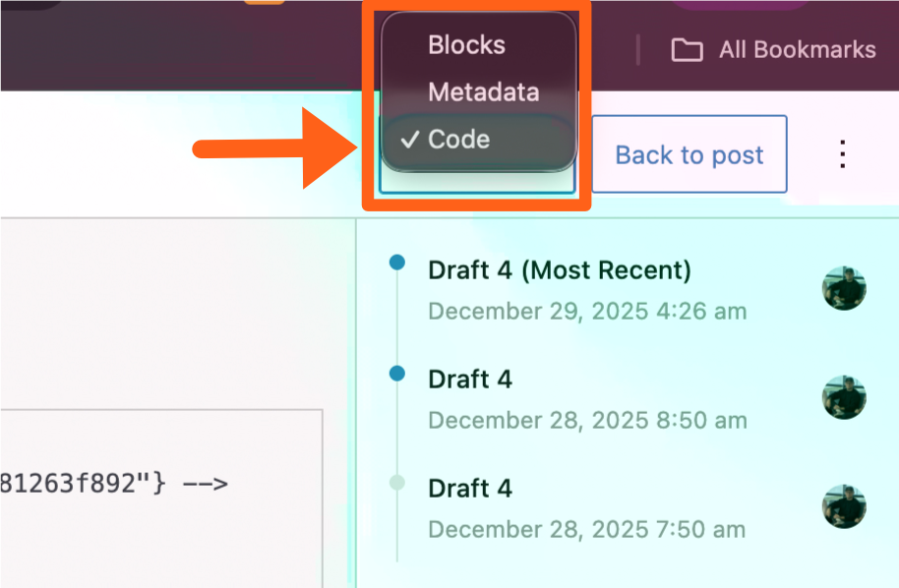Select the Draft 4 title above the 7:50 am date
Image resolution: width=899 pixels, height=588 pixels.
(470, 489)
